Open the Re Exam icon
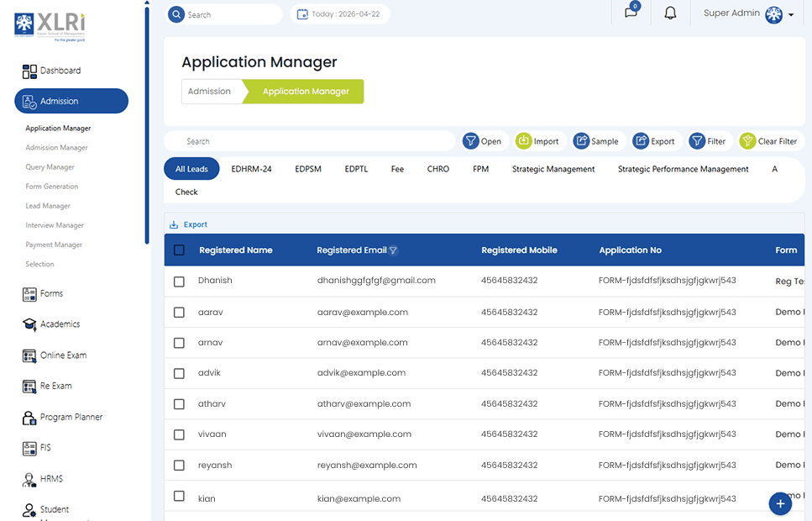This screenshot has width=812, height=521. click(x=29, y=387)
